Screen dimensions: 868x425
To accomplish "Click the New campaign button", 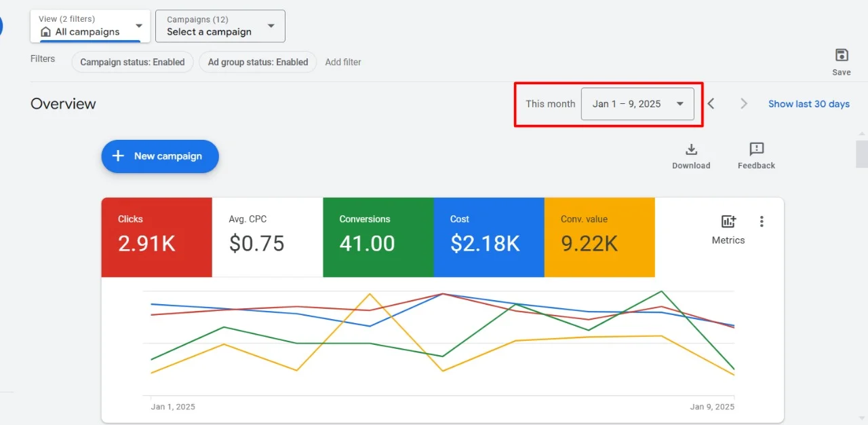I will click(x=160, y=156).
